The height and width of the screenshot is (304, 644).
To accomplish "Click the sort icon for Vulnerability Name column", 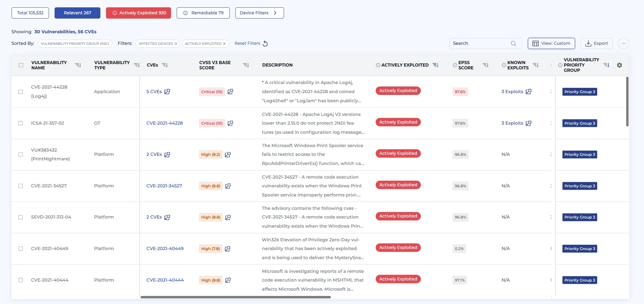I will [x=78, y=65].
